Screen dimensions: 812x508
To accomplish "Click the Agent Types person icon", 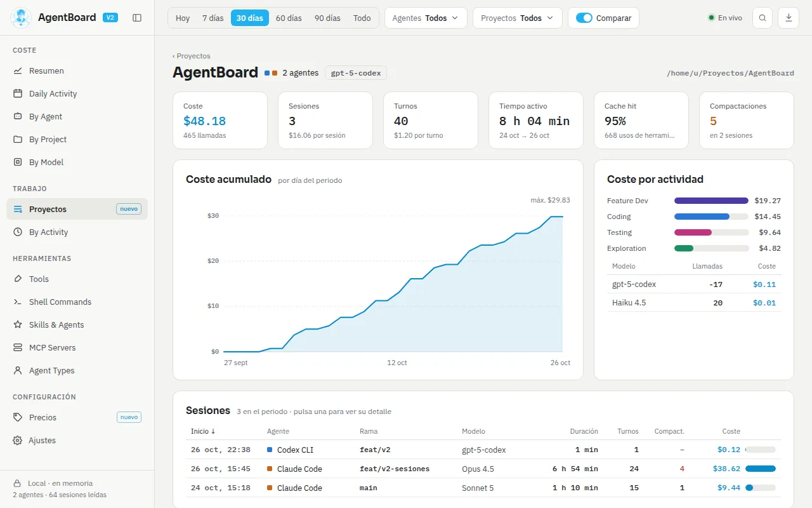I will (x=18, y=371).
